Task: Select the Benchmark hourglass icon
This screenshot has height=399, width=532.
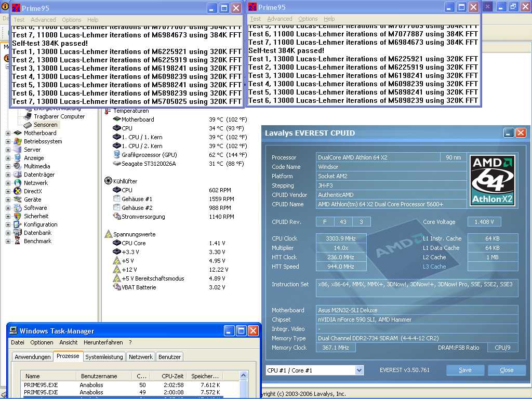Action: 18,241
